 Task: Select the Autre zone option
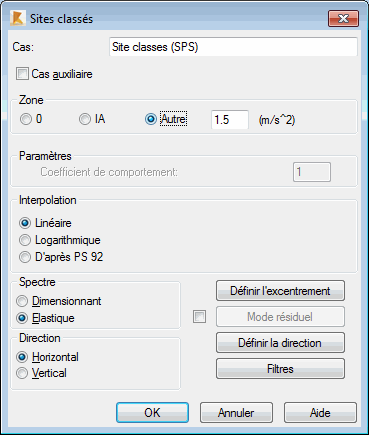[151, 119]
